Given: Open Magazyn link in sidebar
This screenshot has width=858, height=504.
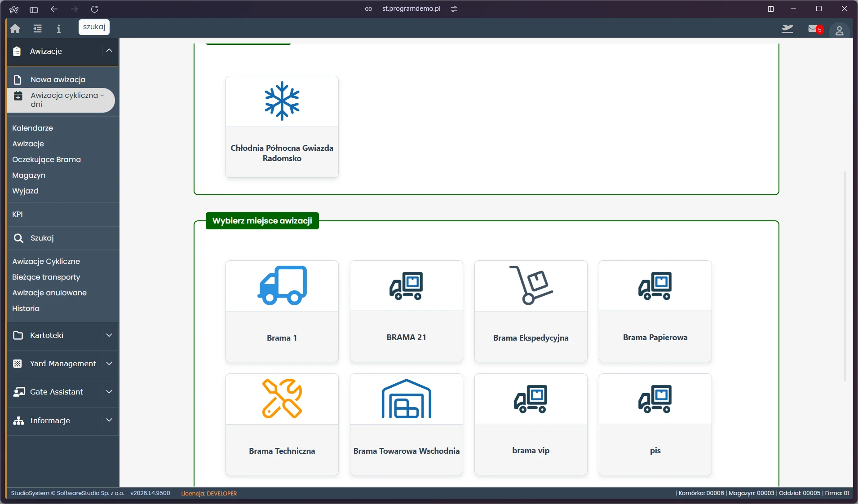Looking at the screenshot, I should [29, 175].
